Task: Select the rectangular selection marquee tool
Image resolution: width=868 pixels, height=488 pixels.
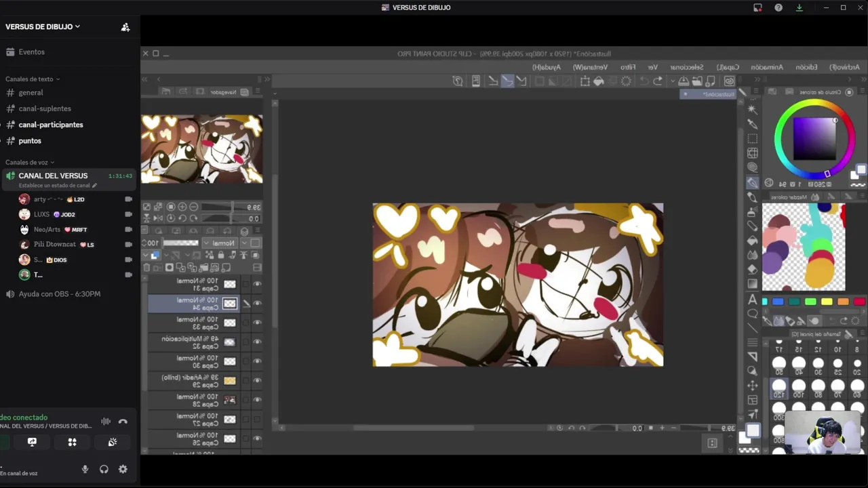Action: coord(752,138)
